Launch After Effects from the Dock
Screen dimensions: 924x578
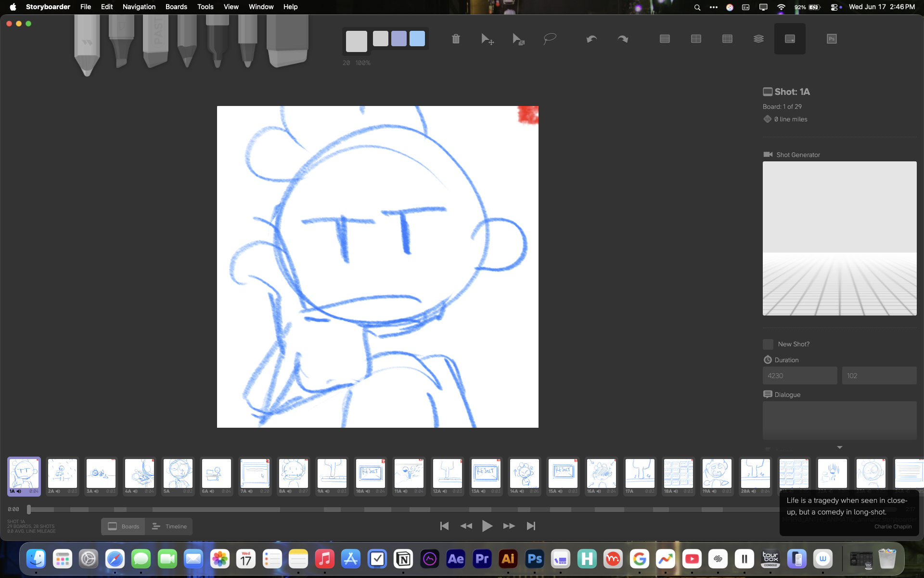[x=456, y=559]
